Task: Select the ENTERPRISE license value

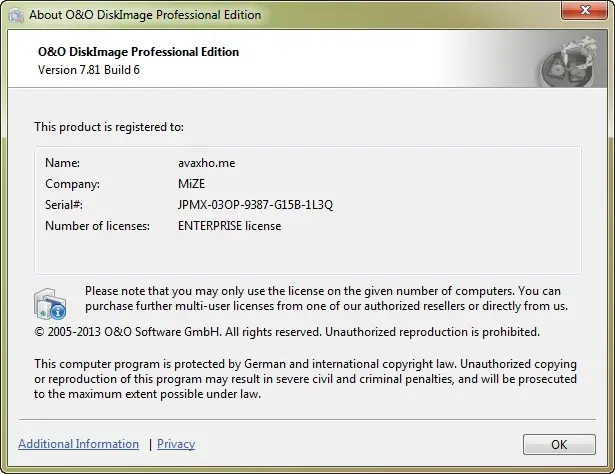Action: [229, 226]
